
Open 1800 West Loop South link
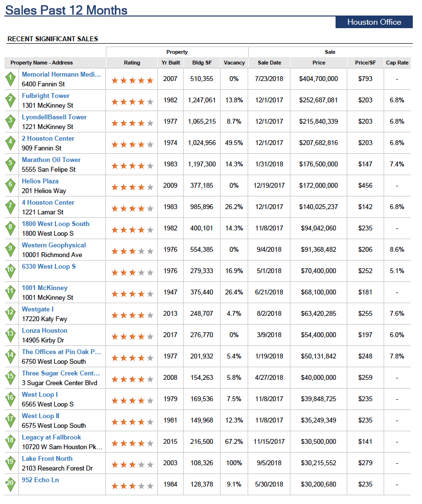pyautogui.click(x=56, y=224)
